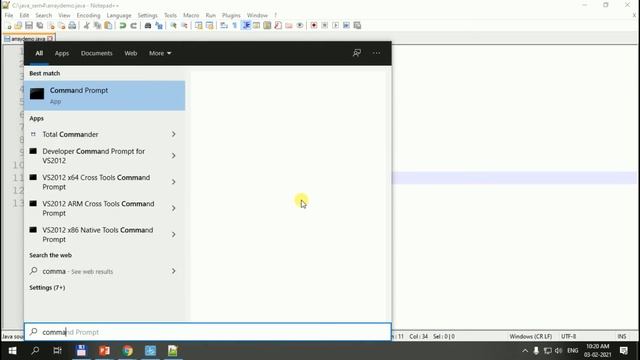This screenshot has height=360, width=640.
Task: Expand VS2012 x86 Native Tools arrow
Action: [173, 235]
